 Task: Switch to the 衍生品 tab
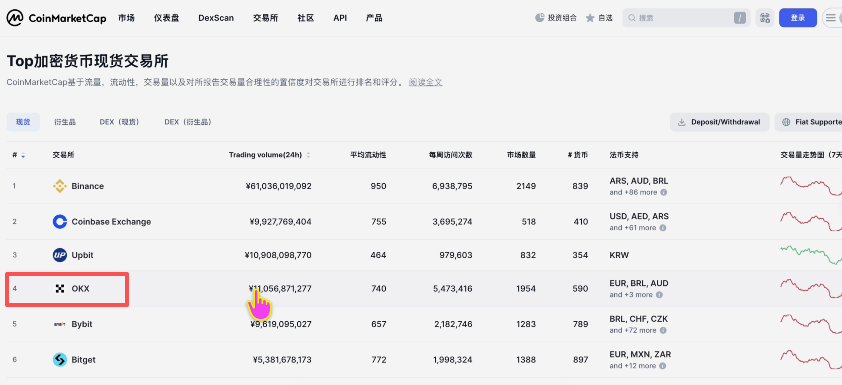pos(65,122)
